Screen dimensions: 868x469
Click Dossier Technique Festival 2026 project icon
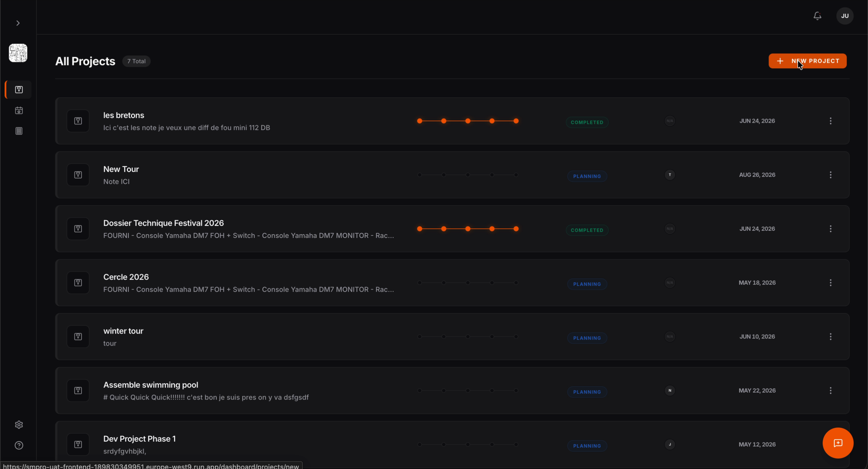click(x=78, y=229)
